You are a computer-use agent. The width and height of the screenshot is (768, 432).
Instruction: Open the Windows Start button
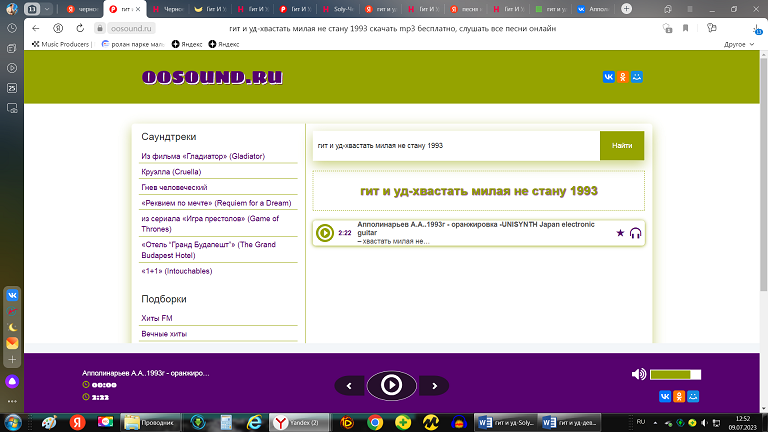[13, 422]
